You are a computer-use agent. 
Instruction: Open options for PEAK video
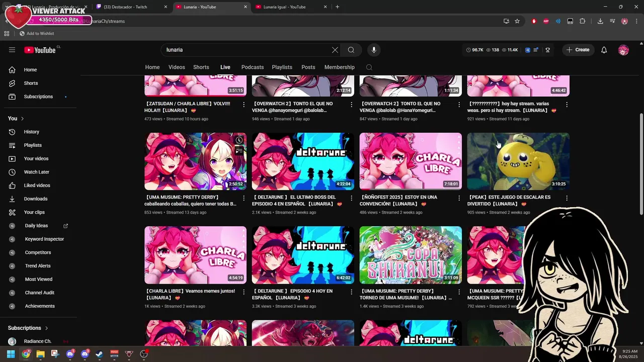(x=567, y=198)
